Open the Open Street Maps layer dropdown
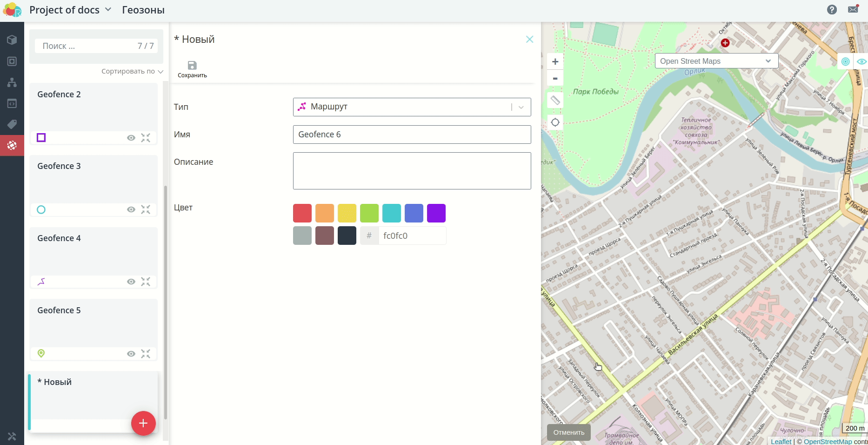This screenshot has height=445, width=868. 716,61
